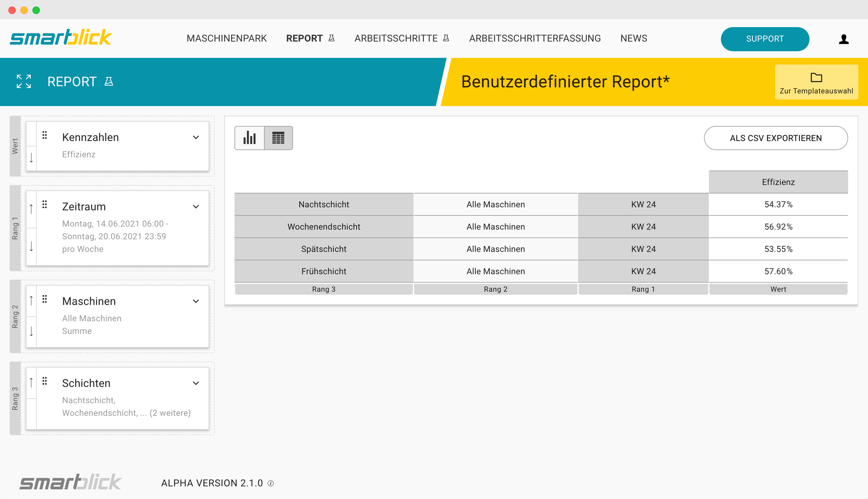Go to ARBEITSSCHRITTE page
The height and width of the screenshot is (499, 868).
tap(402, 38)
